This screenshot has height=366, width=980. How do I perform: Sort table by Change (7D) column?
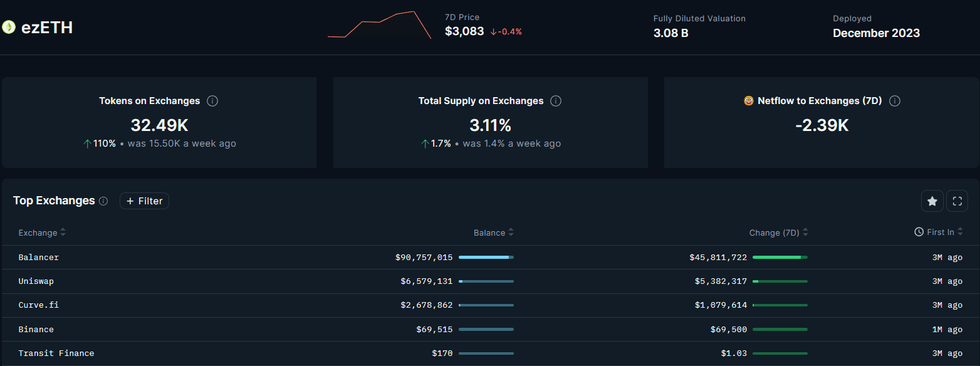point(778,233)
